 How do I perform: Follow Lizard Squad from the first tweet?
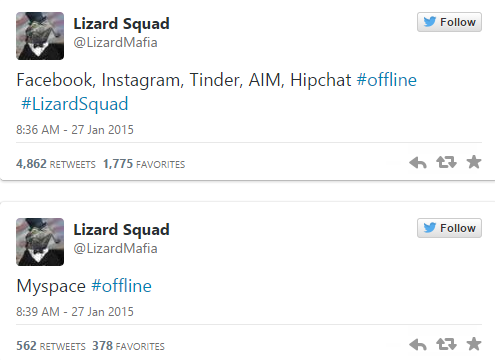point(449,22)
